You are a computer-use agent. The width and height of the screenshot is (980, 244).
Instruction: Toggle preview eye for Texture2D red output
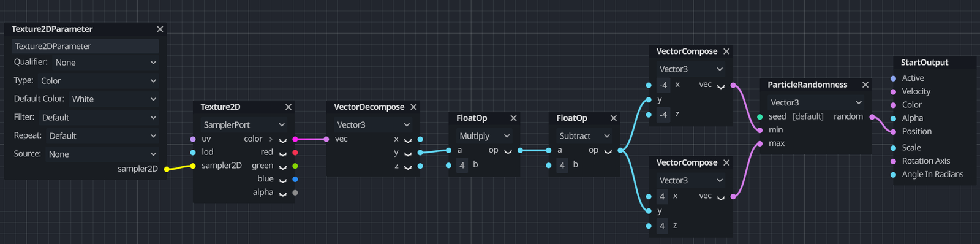[x=283, y=154]
